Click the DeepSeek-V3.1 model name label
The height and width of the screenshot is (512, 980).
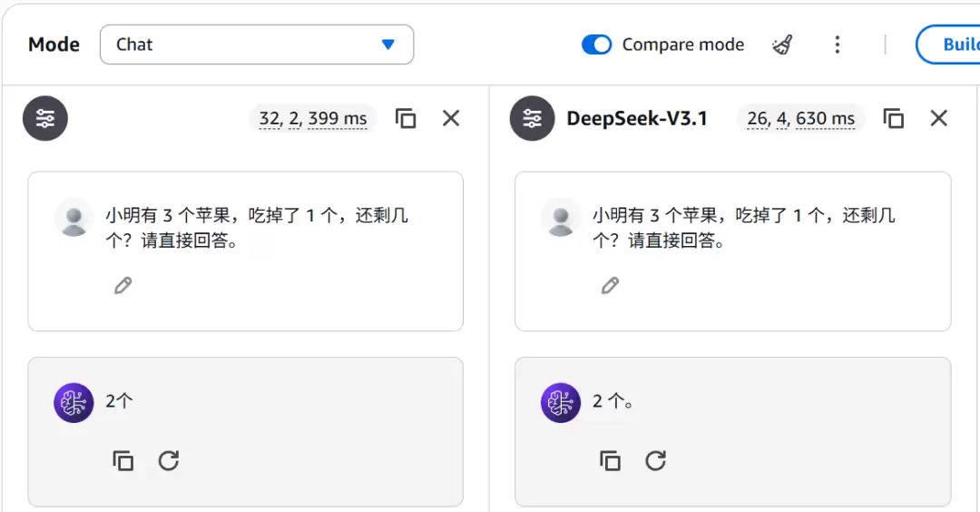[x=637, y=118]
